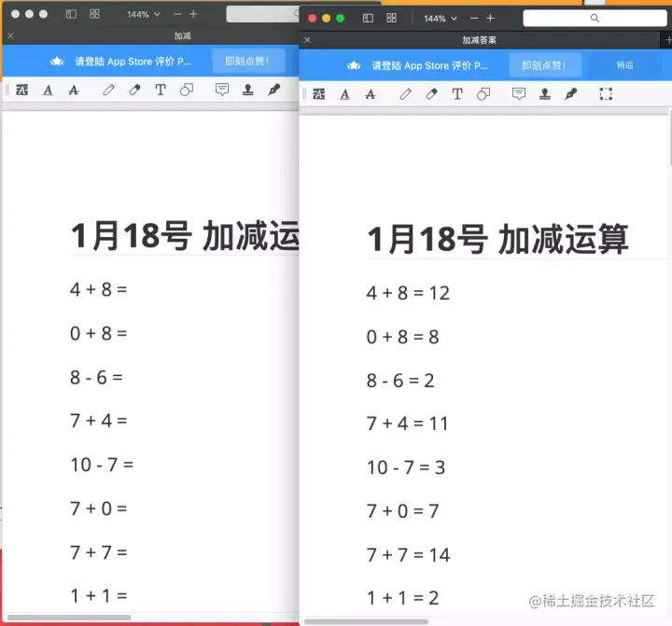Viewport: 672px width, 626px height.
Task: Select the pencil tool in 加减答案 window
Action: point(405,94)
